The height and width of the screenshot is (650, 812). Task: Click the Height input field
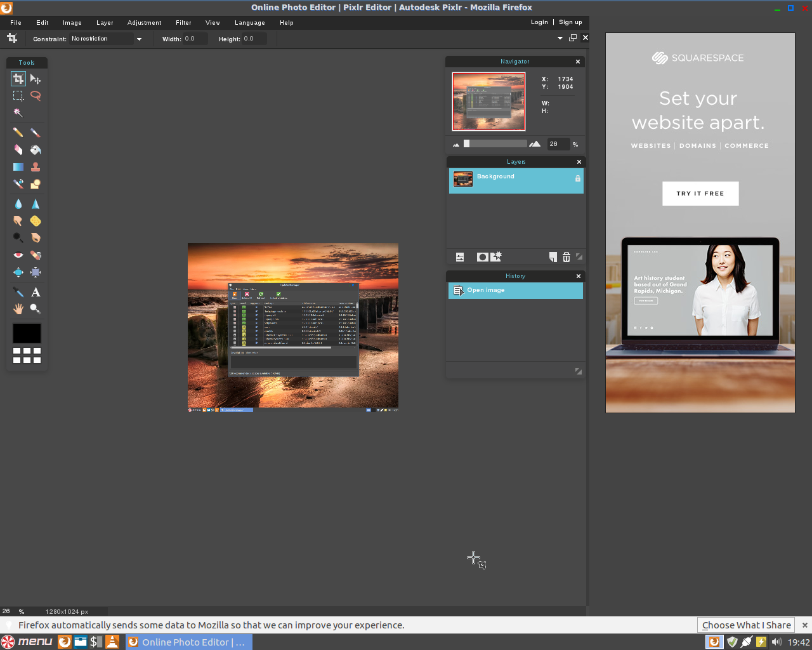(254, 39)
